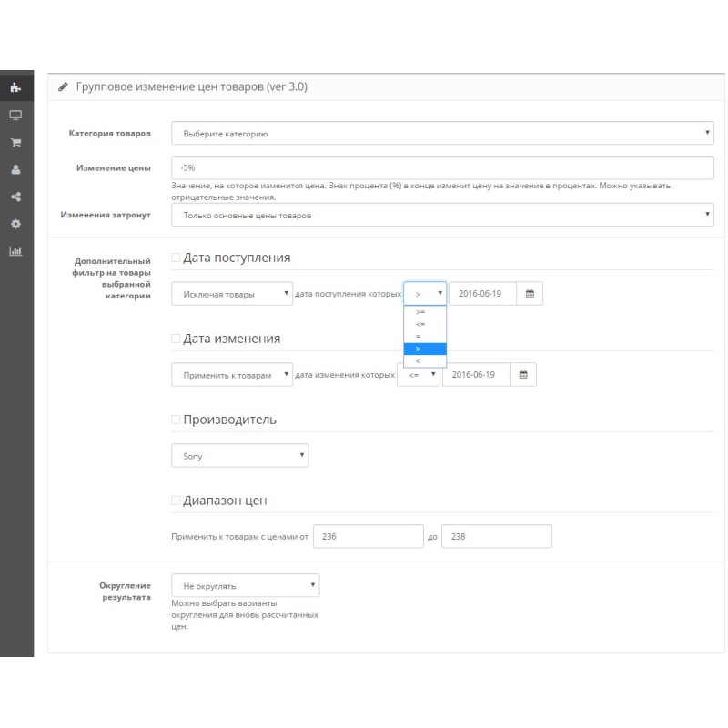Image resolution: width=728 pixels, height=728 pixels.
Task: Enable the Дата поступления checkbox
Action: 177,258
